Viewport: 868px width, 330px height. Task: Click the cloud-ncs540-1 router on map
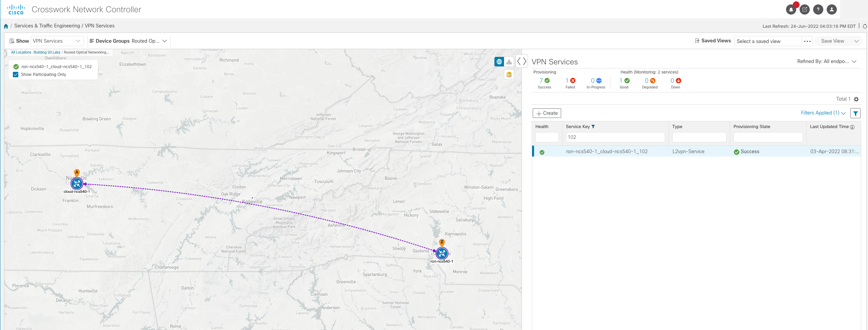pyautogui.click(x=77, y=184)
